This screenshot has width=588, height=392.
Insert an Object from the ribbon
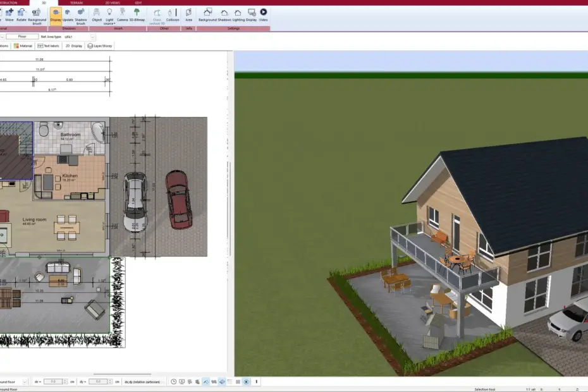pyautogui.click(x=97, y=15)
